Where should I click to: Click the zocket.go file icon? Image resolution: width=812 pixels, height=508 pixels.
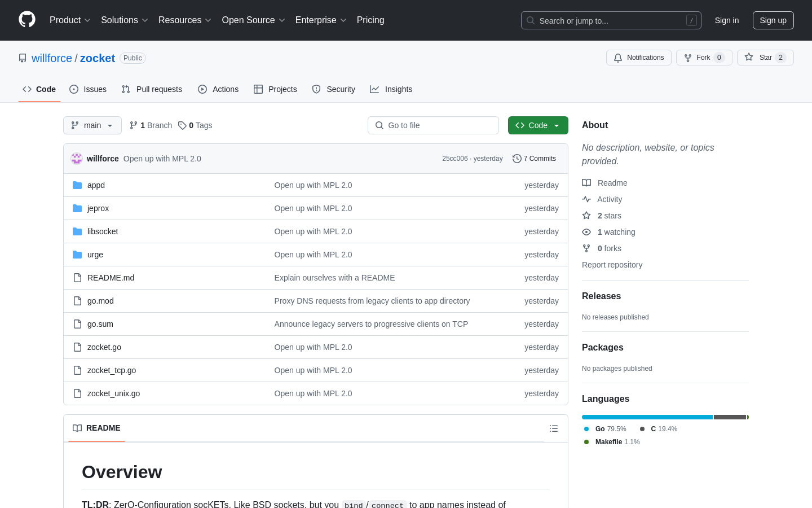[77, 347]
